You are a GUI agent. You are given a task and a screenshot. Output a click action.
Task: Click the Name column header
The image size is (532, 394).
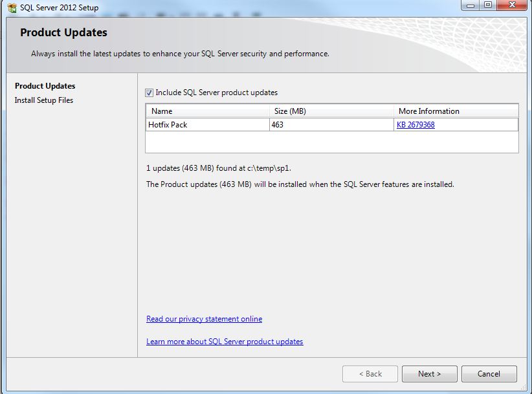[208, 111]
